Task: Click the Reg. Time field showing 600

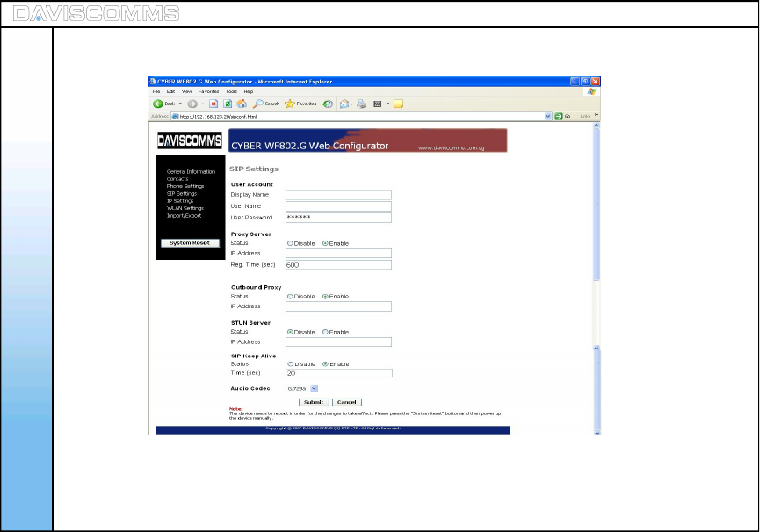Action: (338, 265)
